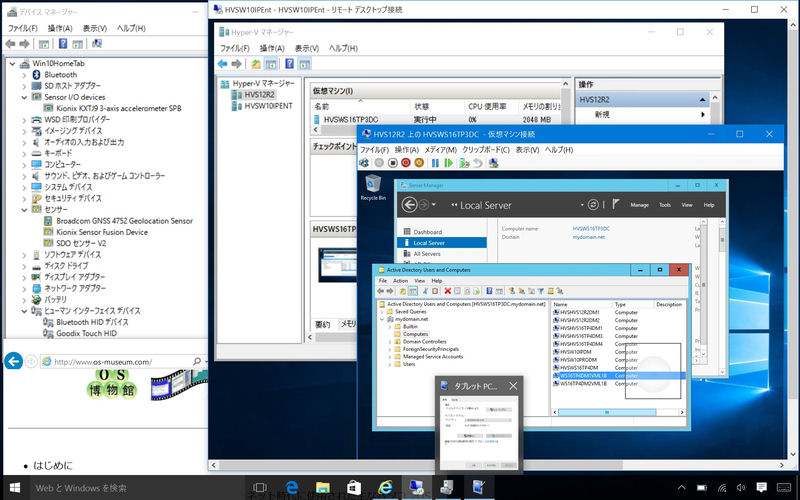Image resolution: width=800 pixels, height=500 pixels.
Task: Open the メディア(M) menu in VM connection
Action: 439,149
